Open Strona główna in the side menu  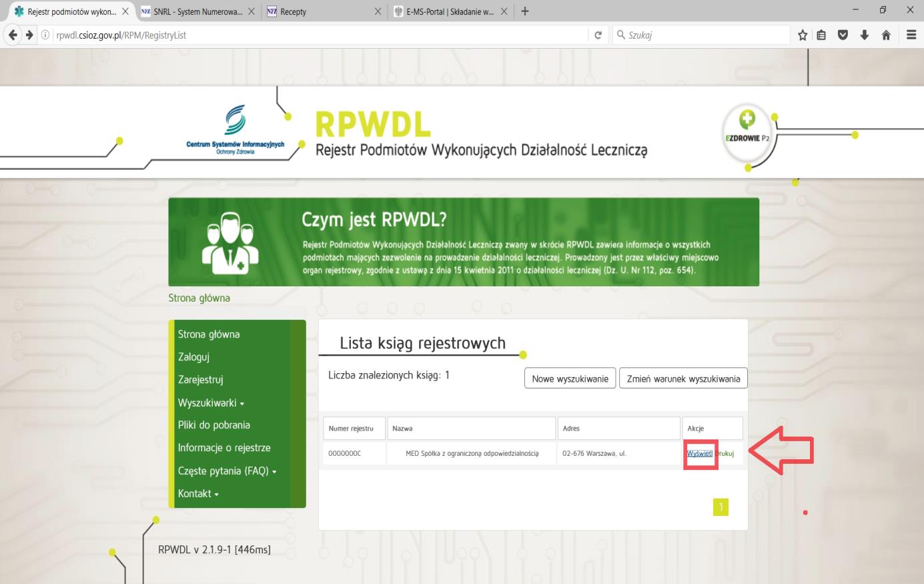pos(209,334)
